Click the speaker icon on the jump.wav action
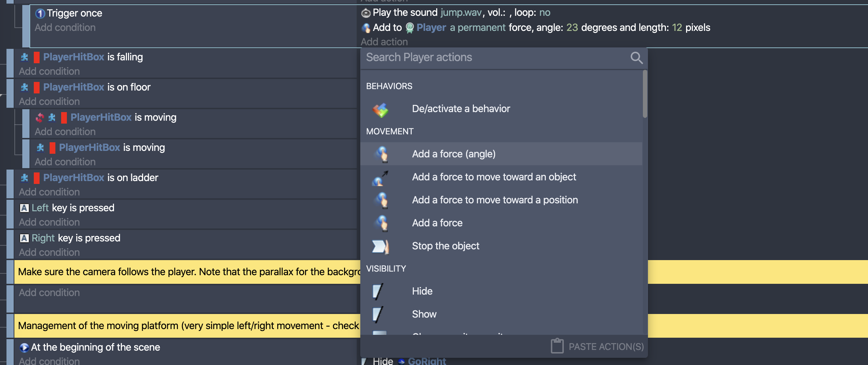868x365 pixels. pos(365,13)
